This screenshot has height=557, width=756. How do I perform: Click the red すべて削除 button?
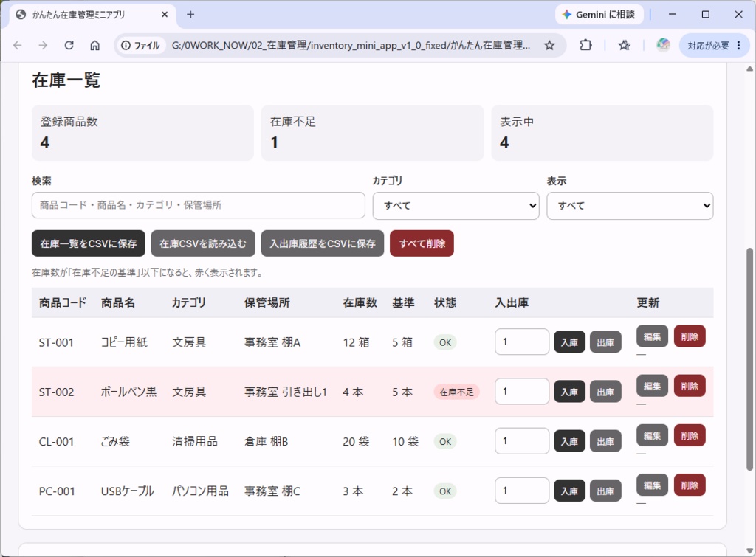[x=422, y=243]
